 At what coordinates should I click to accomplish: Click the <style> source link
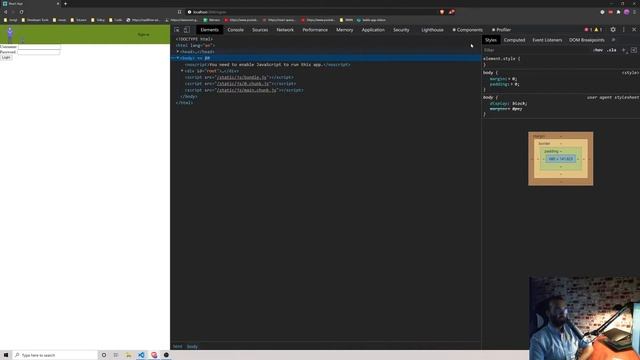click(630, 73)
